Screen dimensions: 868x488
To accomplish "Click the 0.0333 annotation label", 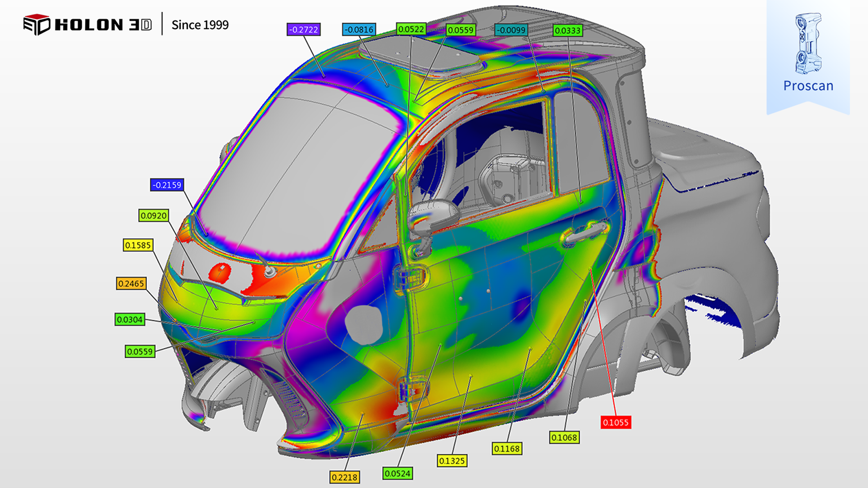I will (567, 31).
